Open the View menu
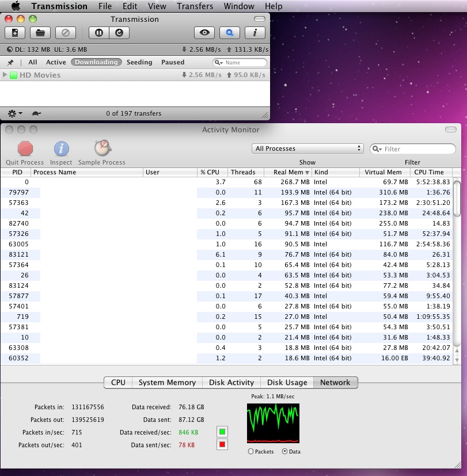This screenshot has width=467, height=476. (x=157, y=6)
